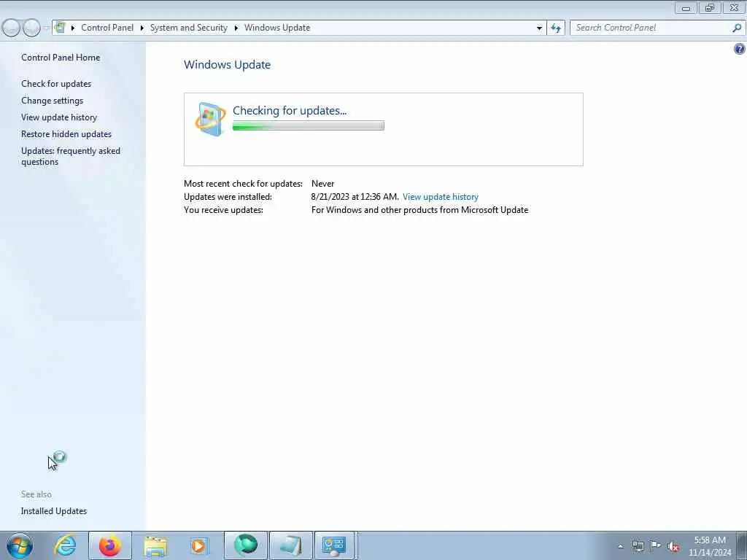The width and height of the screenshot is (747, 560).
Task: Open the clock showing 5:58 AM
Action: [710, 546]
